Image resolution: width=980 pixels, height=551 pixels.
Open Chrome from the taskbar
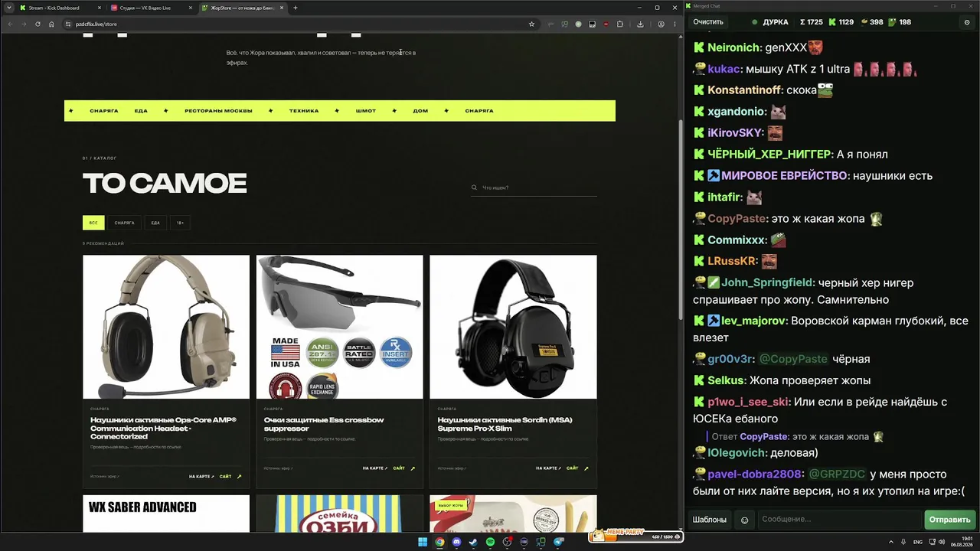coord(439,542)
